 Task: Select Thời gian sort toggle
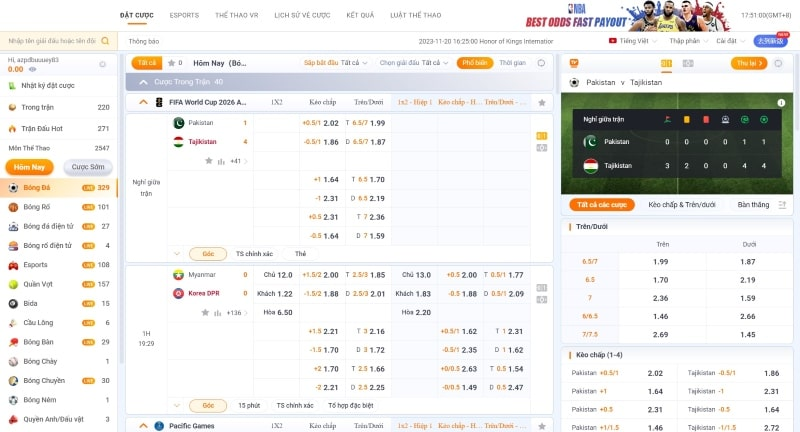pos(512,63)
